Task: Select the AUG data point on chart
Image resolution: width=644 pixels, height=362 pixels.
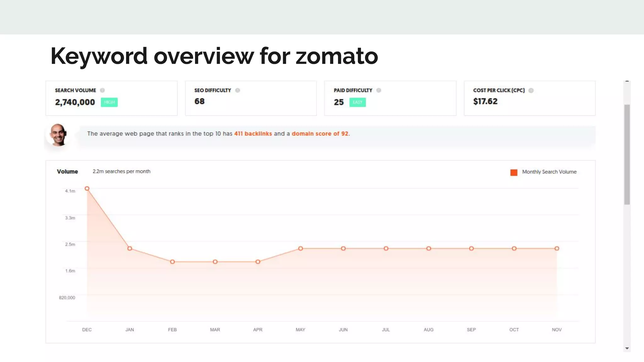Action: [429, 249]
